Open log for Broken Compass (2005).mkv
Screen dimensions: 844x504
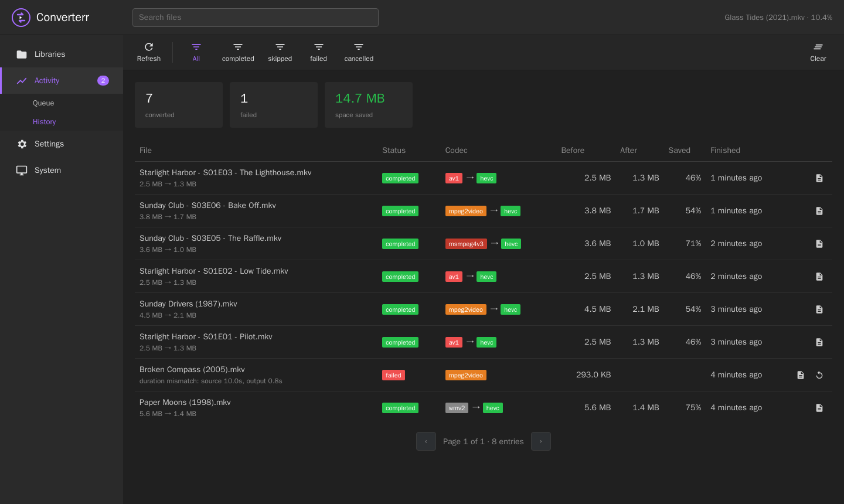801,375
